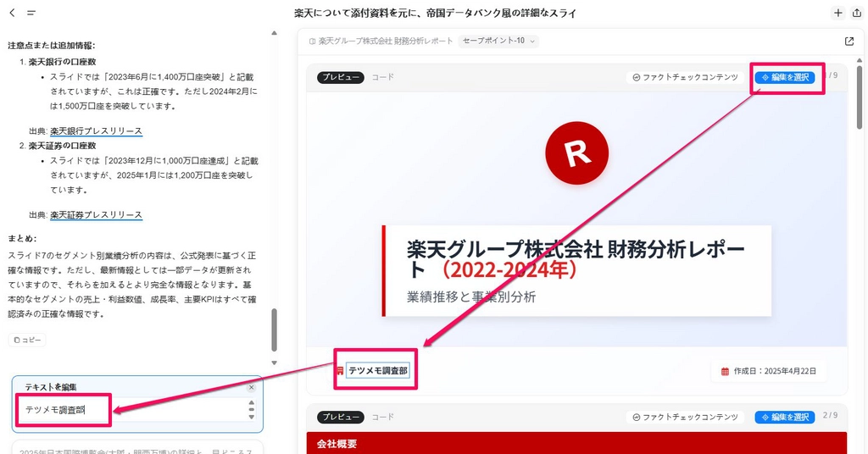The width and height of the screenshot is (868, 454).
Task: Click ファクトチェックコンテンツ on second slide
Action: 685,417
